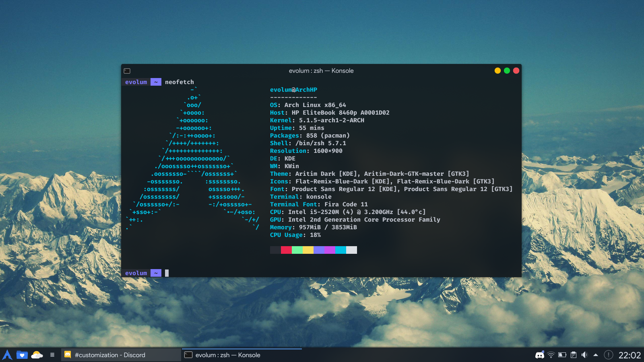Minimize Konsole with the yellow button
This screenshot has width=644, height=362.
click(497, 71)
